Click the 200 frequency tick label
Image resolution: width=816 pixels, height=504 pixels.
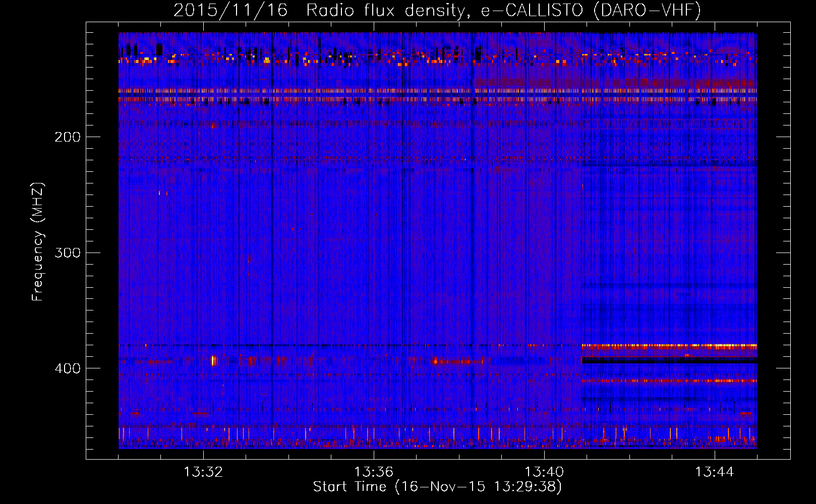[68, 137]
